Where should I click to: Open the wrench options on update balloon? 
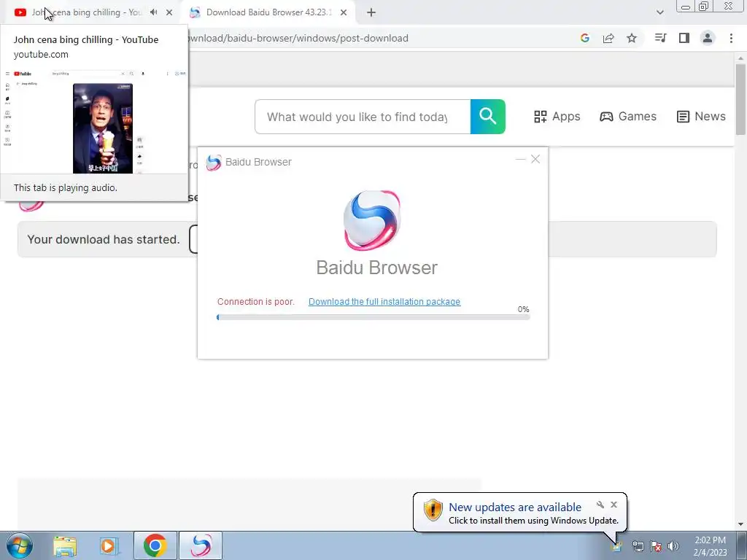[x=600, y=505]
